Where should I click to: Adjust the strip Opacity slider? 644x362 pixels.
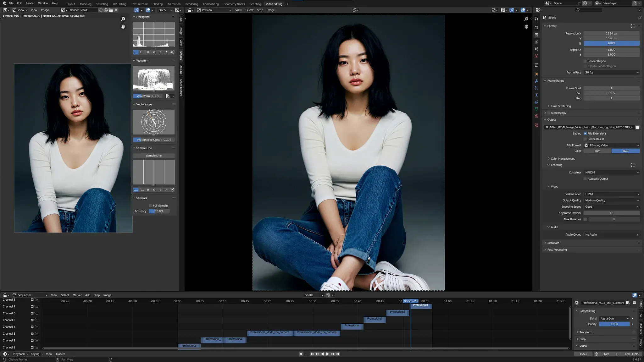pos(614,324)
